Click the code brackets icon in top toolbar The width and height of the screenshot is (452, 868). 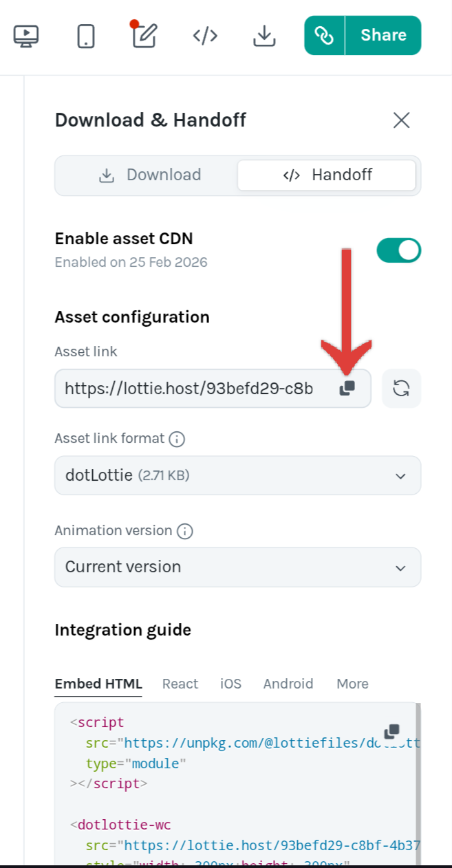(205, 36)
